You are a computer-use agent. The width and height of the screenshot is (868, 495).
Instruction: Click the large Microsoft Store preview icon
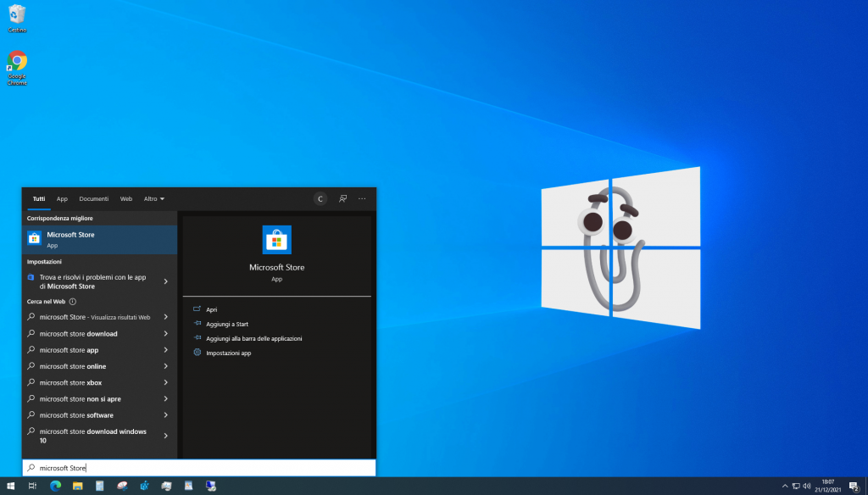[276, 240]
